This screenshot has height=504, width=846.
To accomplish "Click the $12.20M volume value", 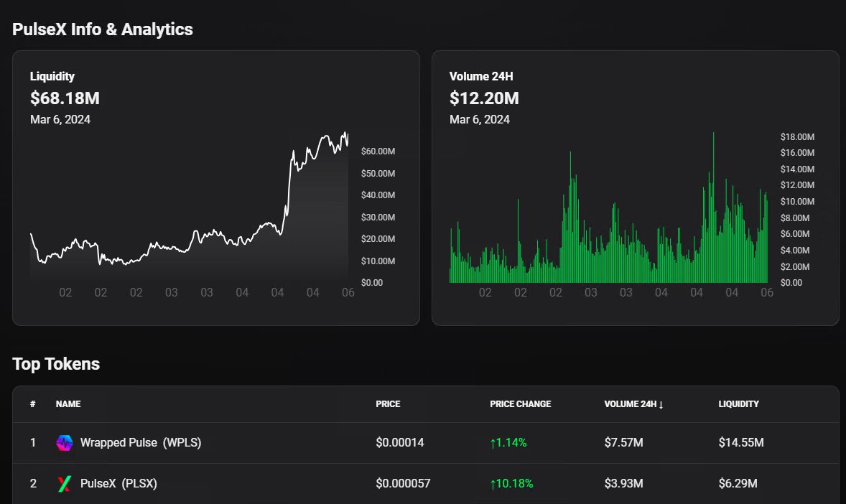I will click(x=484, y=98).
